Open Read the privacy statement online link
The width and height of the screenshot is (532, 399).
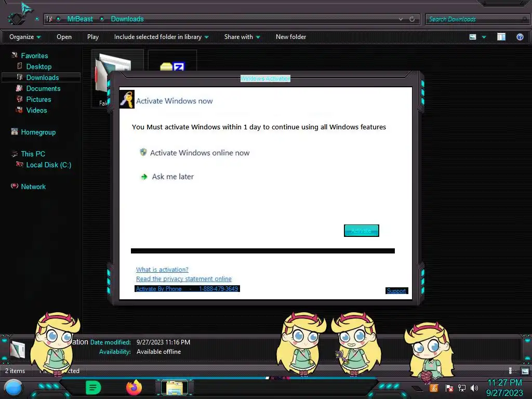coord(183,278)
